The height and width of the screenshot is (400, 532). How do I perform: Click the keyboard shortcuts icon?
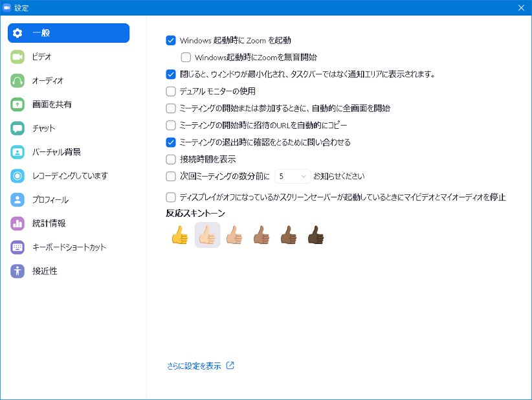[17, 247]
